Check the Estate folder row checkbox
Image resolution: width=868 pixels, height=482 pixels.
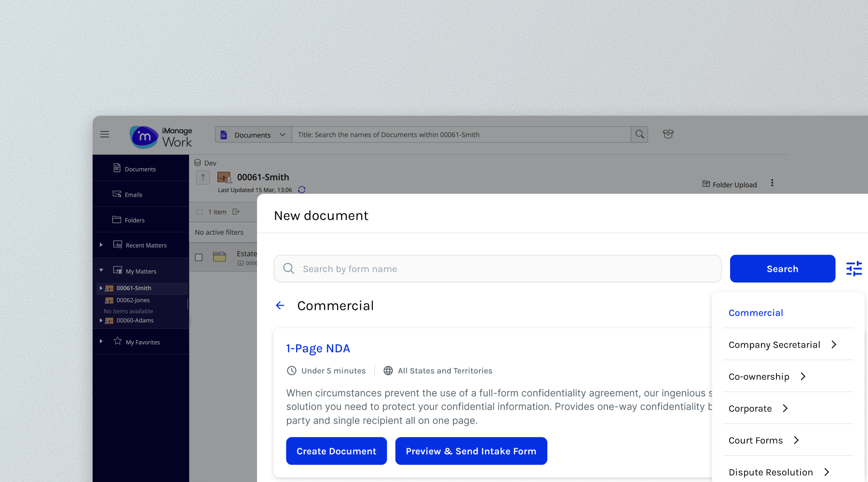pos(199,257)
